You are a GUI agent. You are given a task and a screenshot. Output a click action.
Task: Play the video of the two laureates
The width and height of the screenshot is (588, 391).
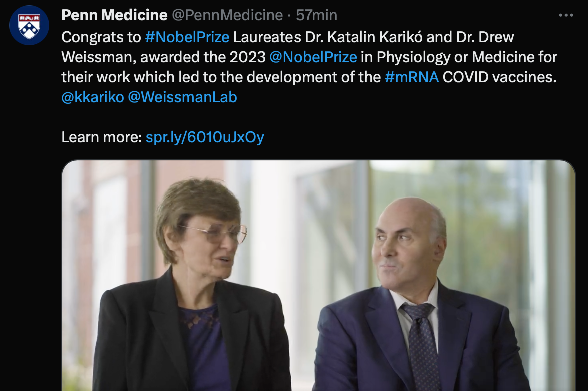(x=319, y=276)
